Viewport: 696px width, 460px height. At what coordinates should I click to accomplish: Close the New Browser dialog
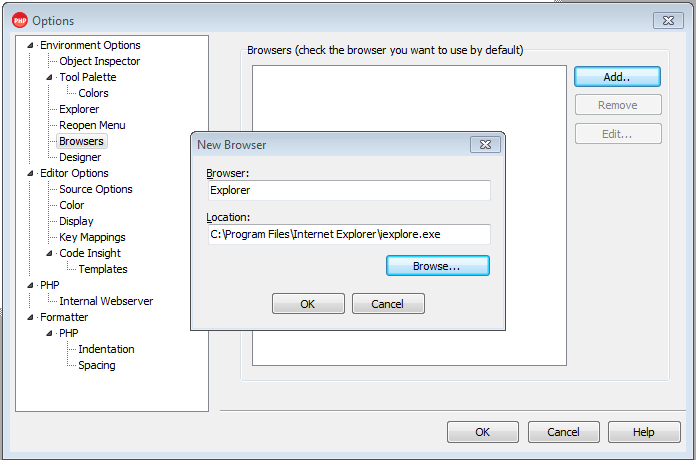485,145
